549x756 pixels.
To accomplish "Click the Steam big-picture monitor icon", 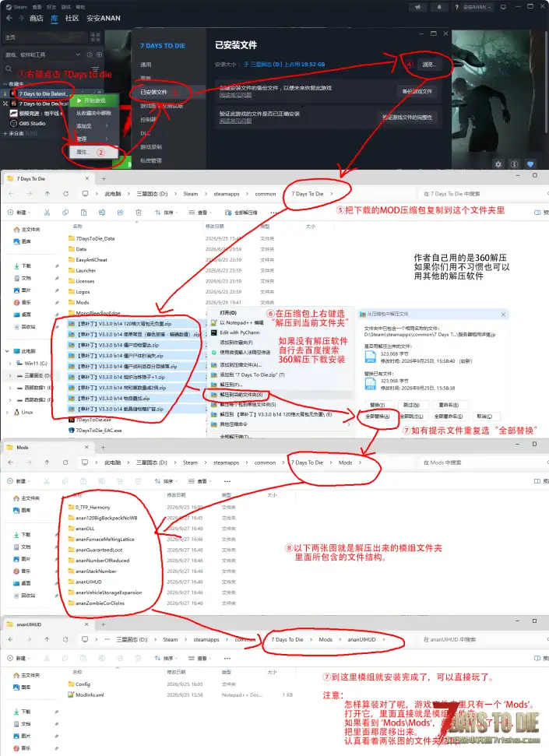I will click(x=503, y=7).
